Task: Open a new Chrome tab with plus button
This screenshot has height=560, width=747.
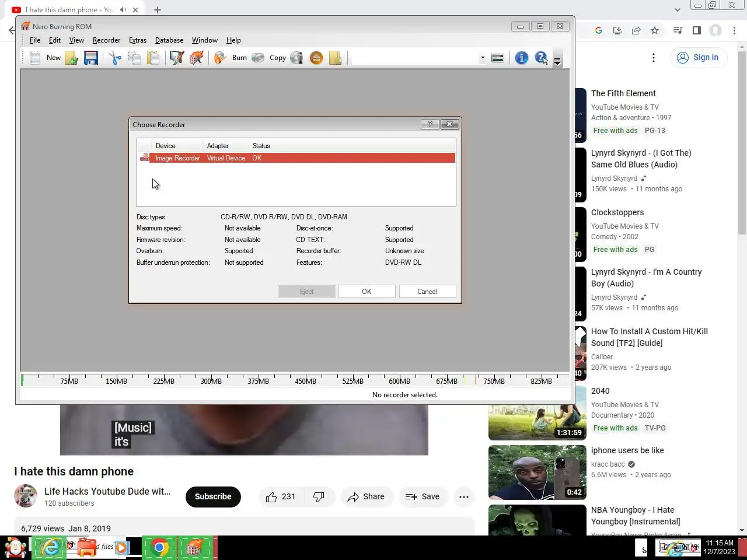Action: pos(158,10)
